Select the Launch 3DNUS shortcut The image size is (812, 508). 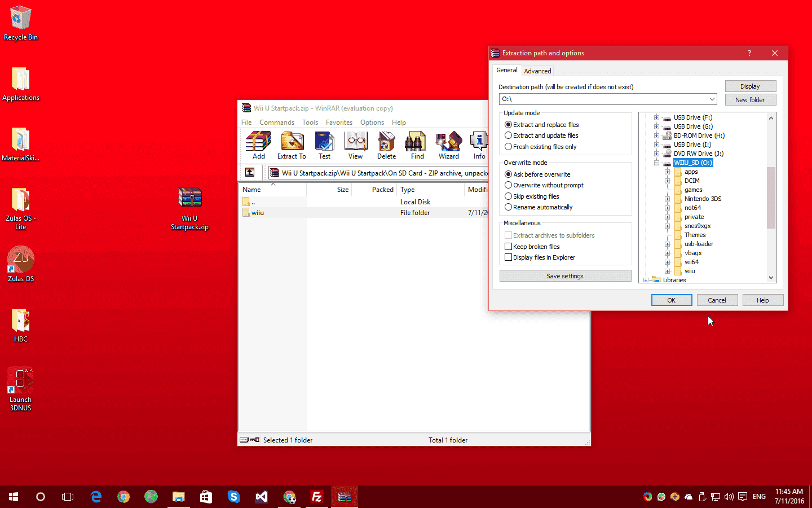point(21,389)
